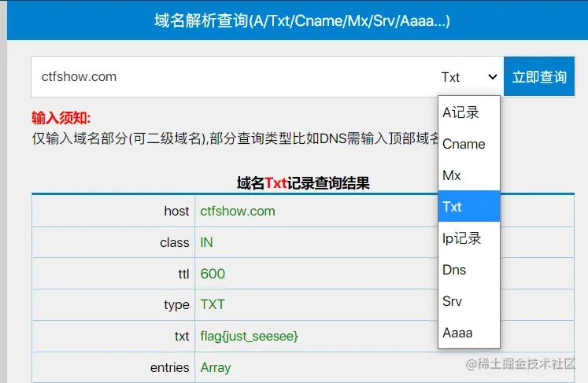Click the 域名Txt记录查询结果 heading
Screen dimensions: 588x383
[x=303, y=183]
